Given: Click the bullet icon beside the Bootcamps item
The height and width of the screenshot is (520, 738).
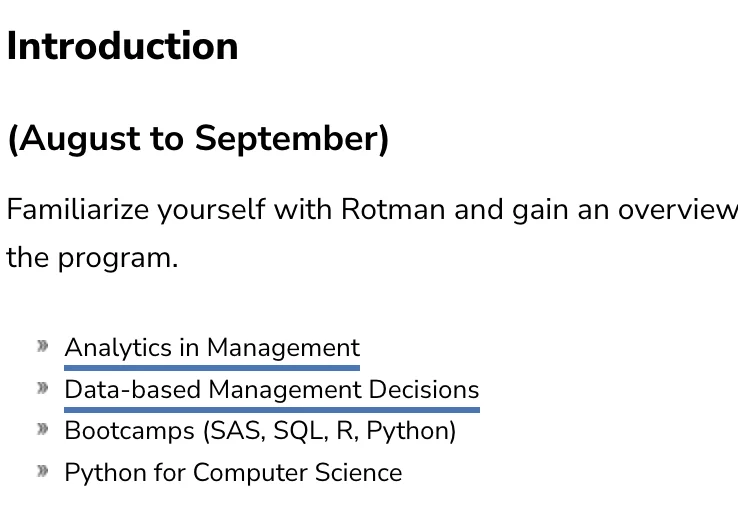Looking at the screenshot, I should [x=43, y=429].
